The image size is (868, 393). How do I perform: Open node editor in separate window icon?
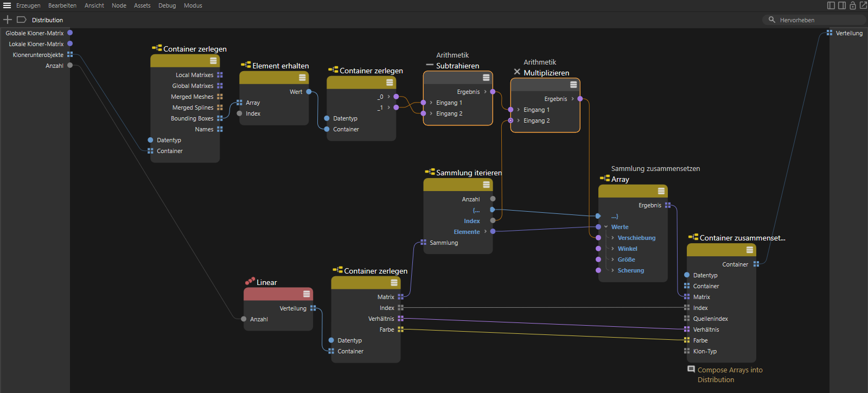click(x=863, y=5)
